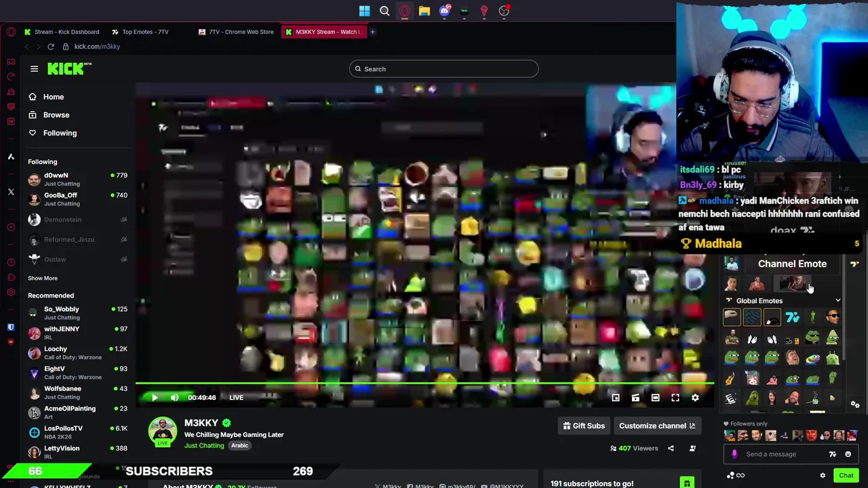Open the Windows Start menu
Viewport: 868px width, 488px height.
tap(364, 11)
